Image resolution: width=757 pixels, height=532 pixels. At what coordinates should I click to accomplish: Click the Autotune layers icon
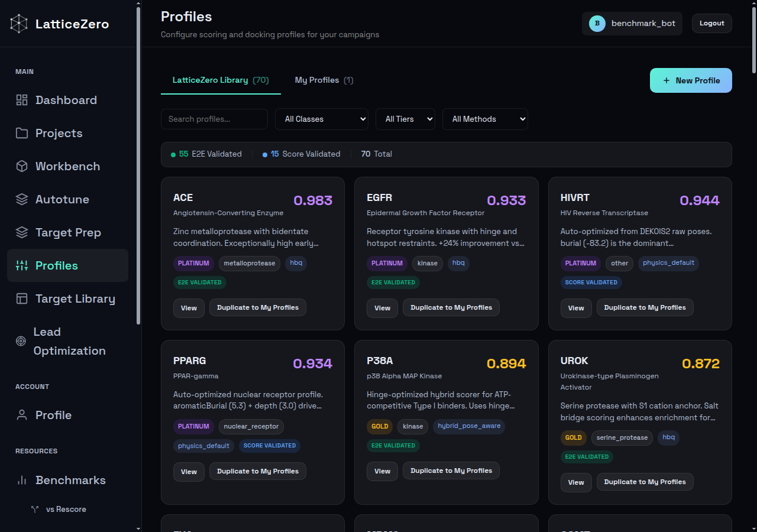point(22,199)
